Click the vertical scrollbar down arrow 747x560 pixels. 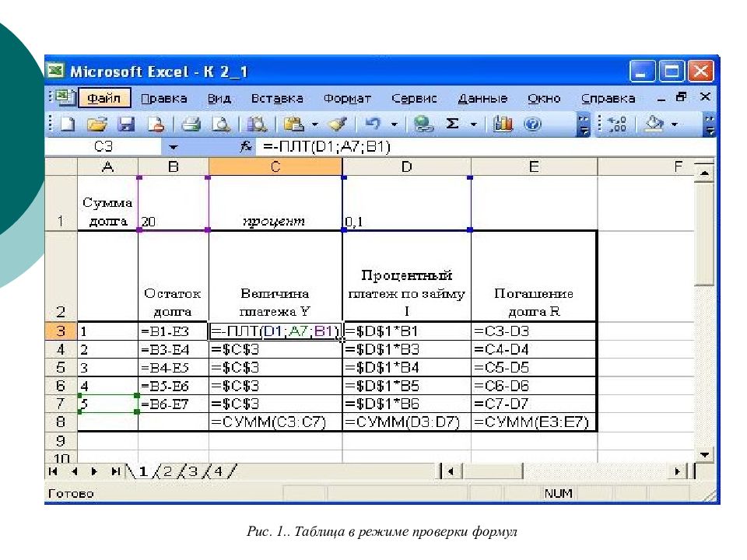coord(704,454)
